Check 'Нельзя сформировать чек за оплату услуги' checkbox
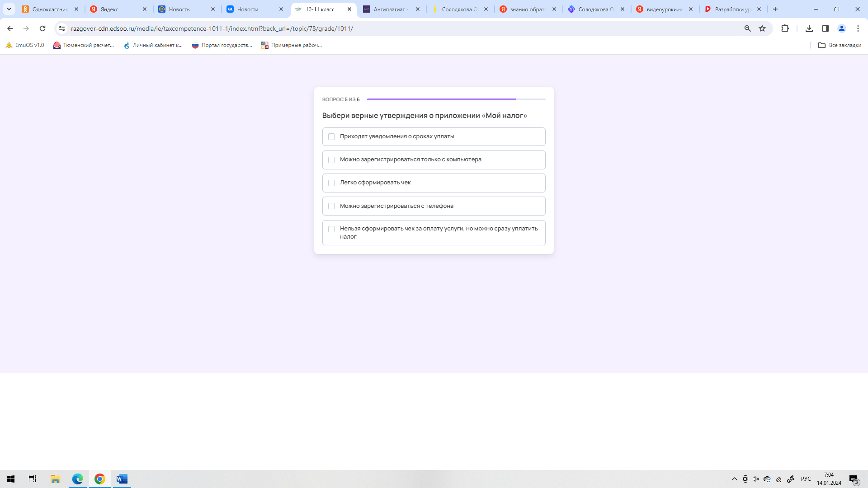868x488 pixels. [x=331, y=229]
